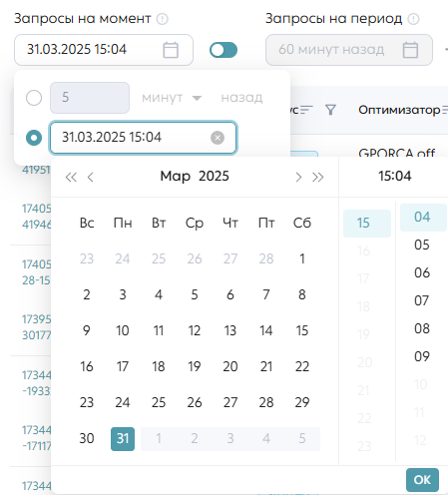Click the info icon beside Запросы на момент

tap(163, 19)
